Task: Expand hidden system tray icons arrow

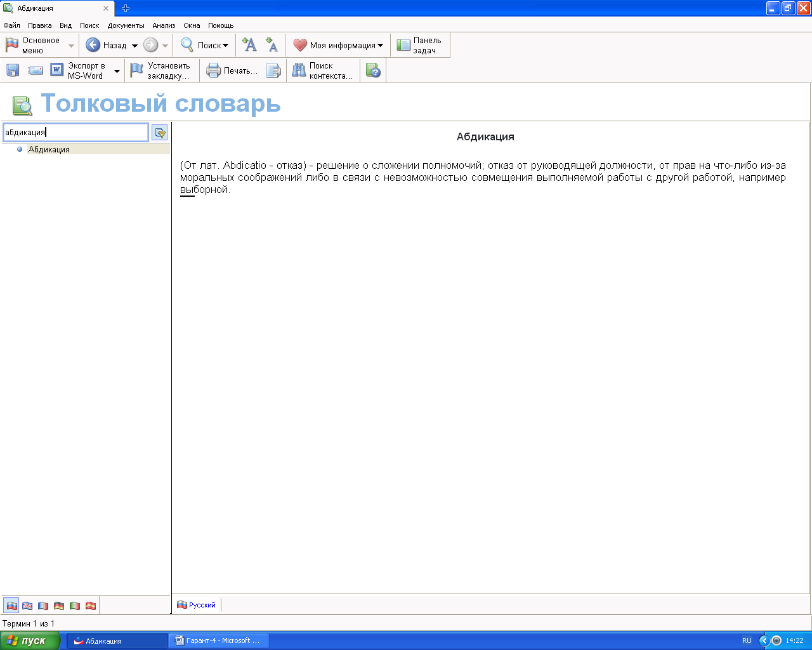Action: (x=764, y=640)
